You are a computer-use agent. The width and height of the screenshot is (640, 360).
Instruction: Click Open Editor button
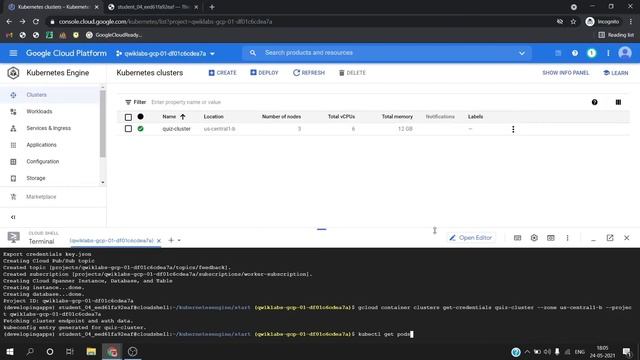coord(471,238)
